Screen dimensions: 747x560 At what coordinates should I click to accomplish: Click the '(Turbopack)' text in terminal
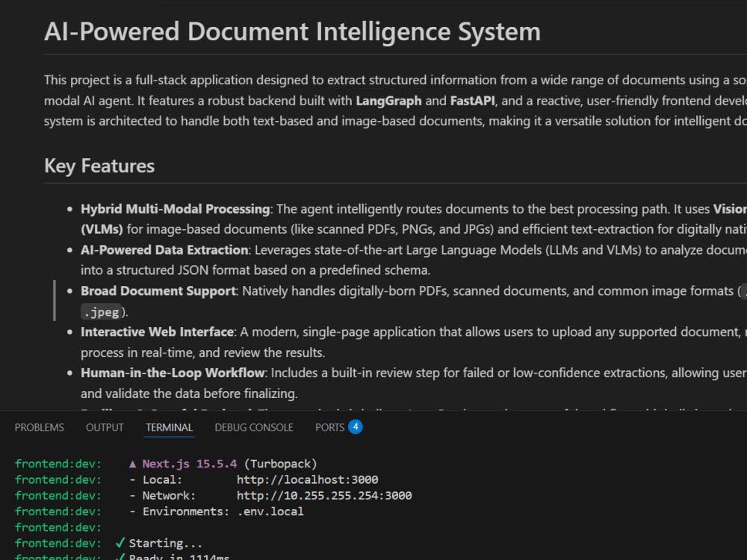tap(280, 464)
